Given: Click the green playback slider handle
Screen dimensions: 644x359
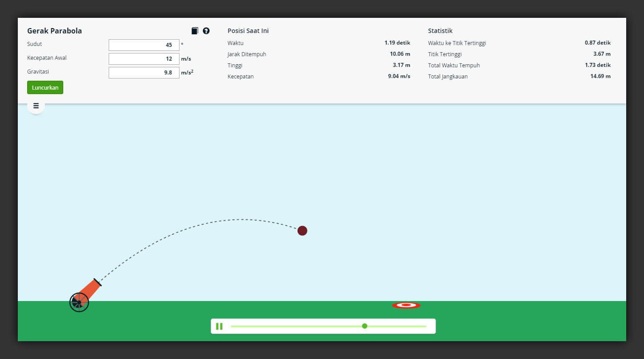Looking at the screenshot, I should click(365, 326).
